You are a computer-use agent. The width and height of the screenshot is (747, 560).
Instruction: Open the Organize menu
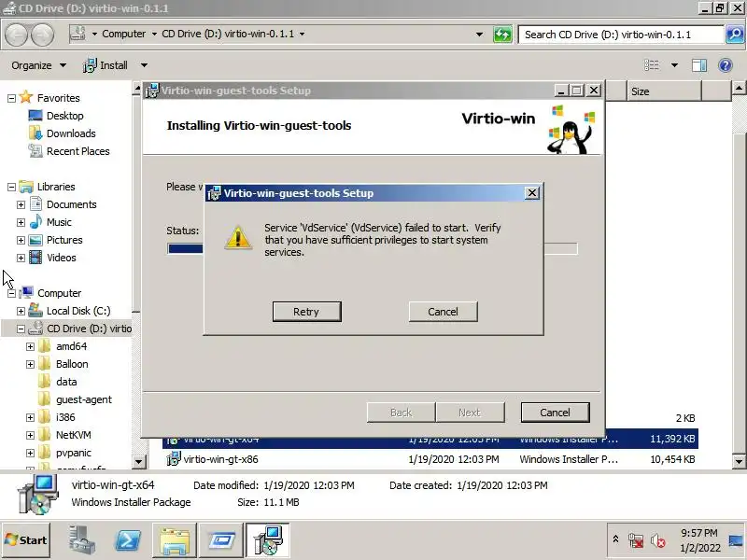pos(38,65)
